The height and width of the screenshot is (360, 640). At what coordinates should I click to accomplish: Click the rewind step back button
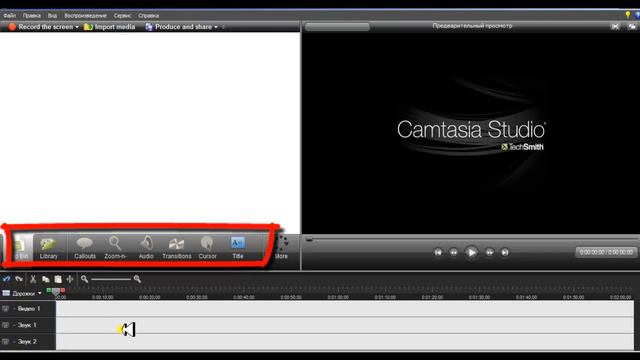453,253
